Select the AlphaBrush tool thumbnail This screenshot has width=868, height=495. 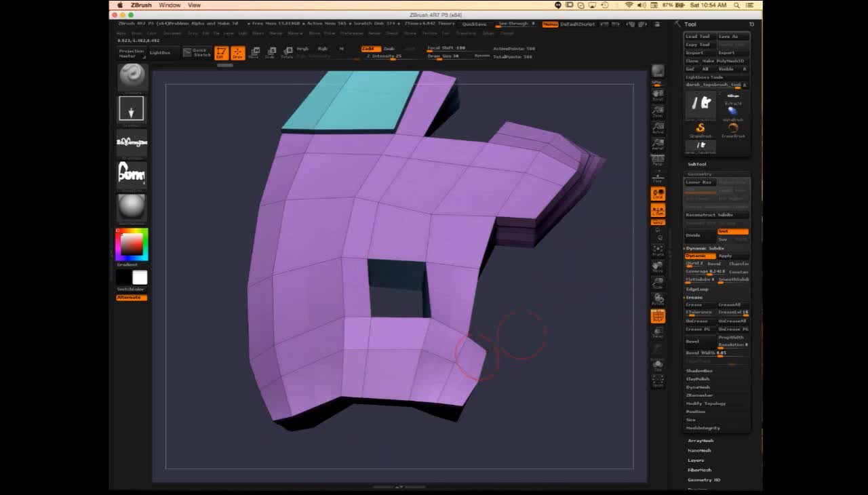pyautogui.click(x=733, y=112)
